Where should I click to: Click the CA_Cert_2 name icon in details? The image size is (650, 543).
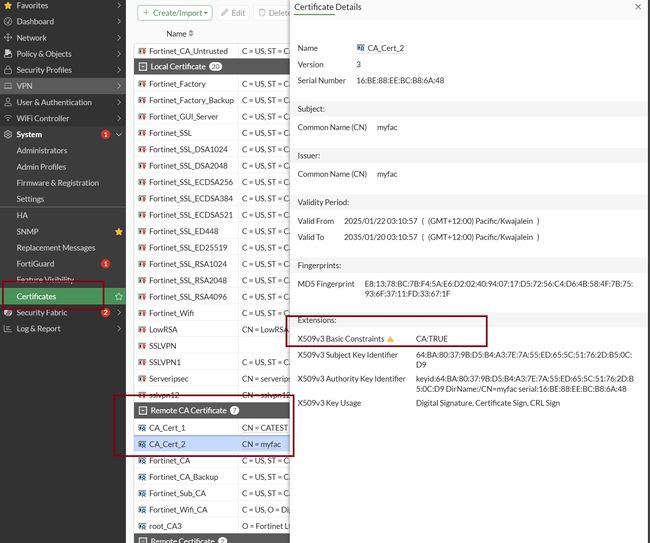[361, 48]
